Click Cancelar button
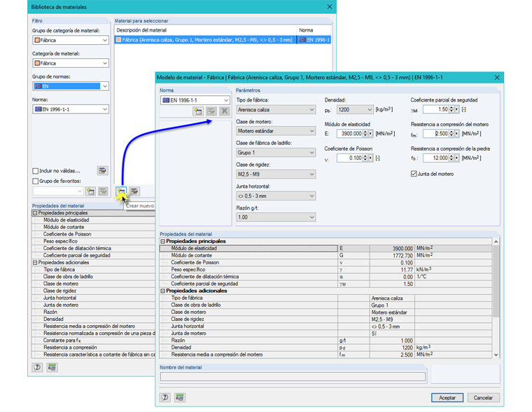Image resolution: width=532 pixels, height=412 pixels. [483, 398]
